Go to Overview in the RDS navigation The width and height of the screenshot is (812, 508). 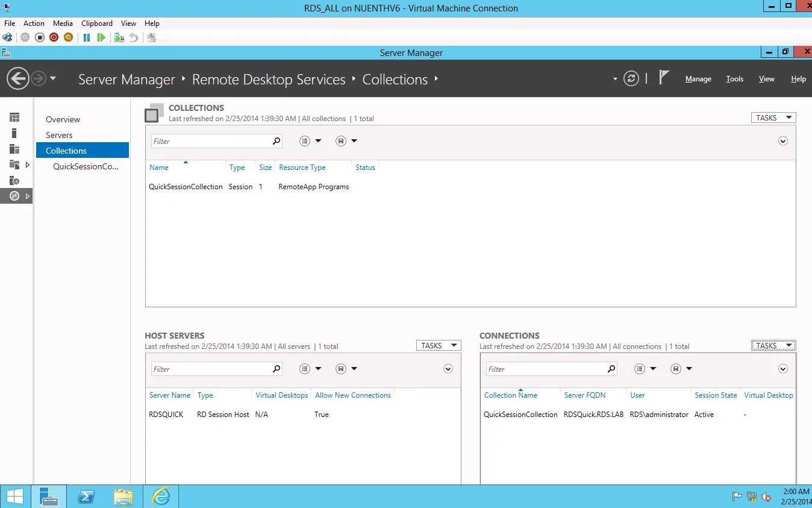tap(63, 119)
